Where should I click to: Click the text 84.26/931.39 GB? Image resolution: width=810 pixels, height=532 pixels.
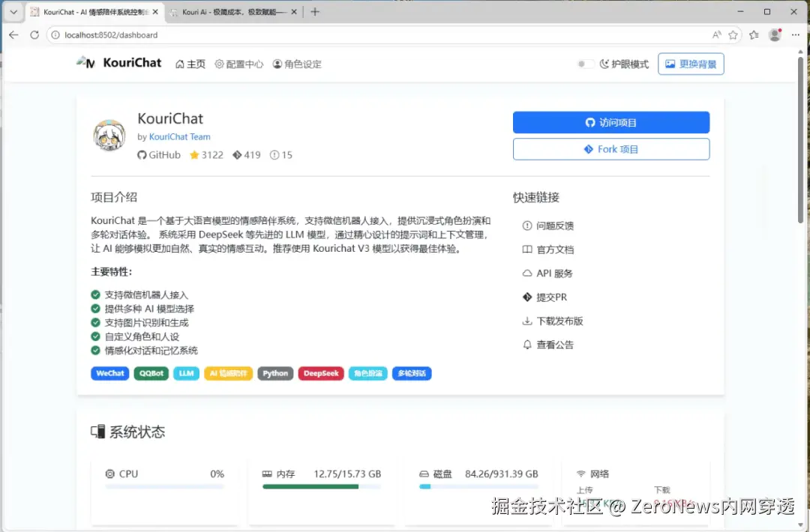(x=502, y=474)
